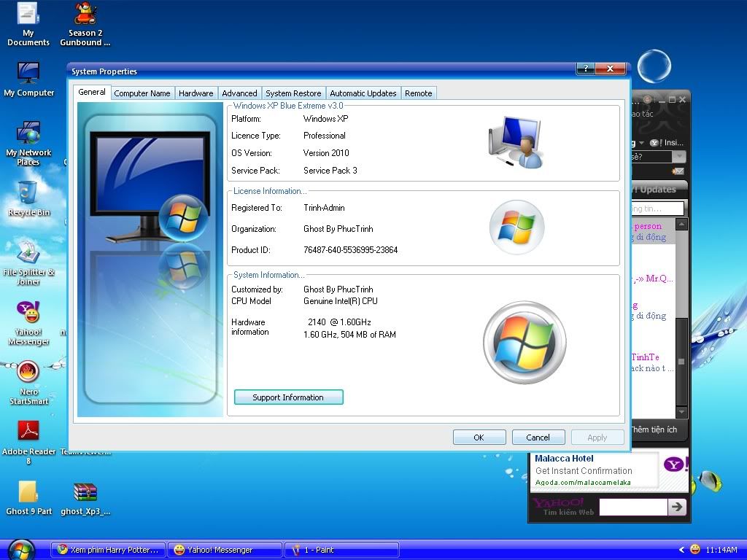
Task: Expand the Yahoo status message dropdown
Action: [678, 157]
